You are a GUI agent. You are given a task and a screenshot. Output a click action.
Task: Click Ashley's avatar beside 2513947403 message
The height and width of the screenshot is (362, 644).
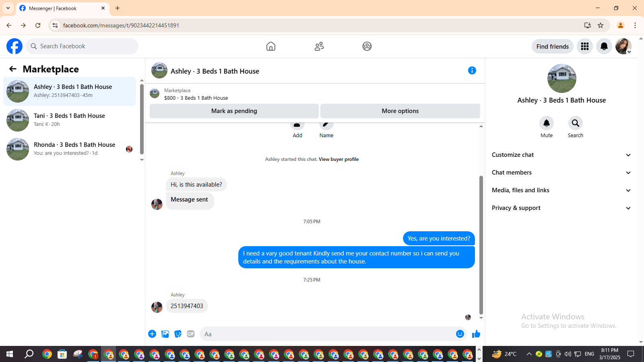157,307
